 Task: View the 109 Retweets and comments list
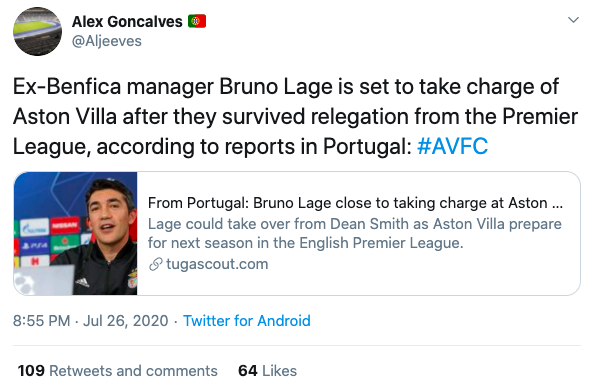click(x=117, y=371)
